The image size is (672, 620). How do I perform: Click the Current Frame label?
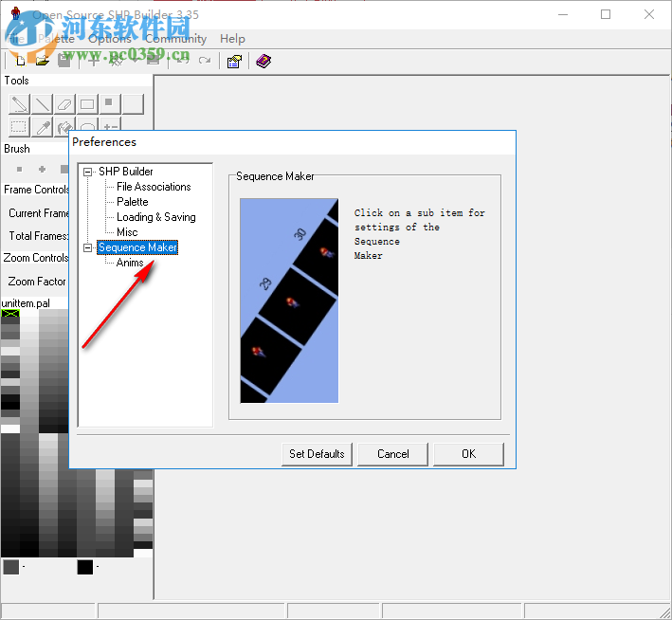pyautogui.click(x=39, y=213)
